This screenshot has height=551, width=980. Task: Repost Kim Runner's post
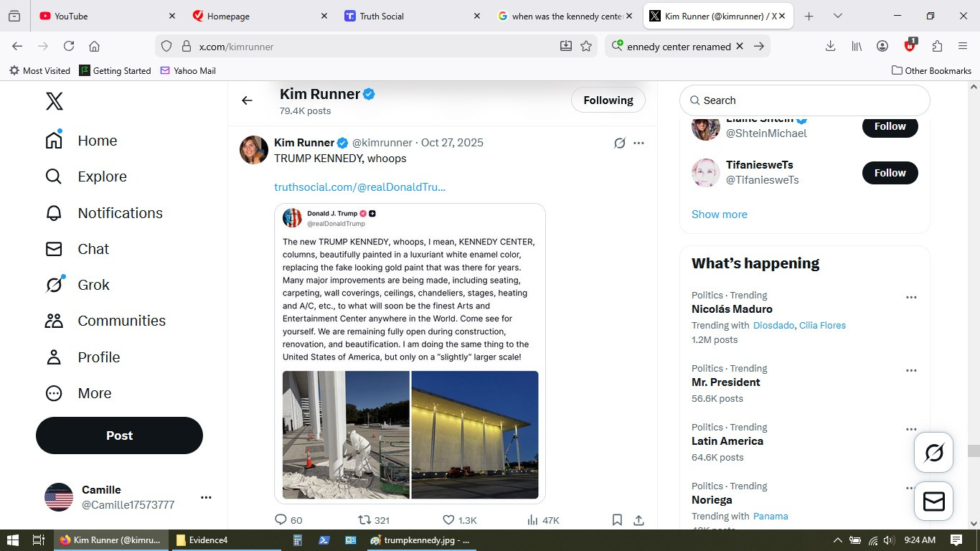pyautogui.click(x=364, y=520)
